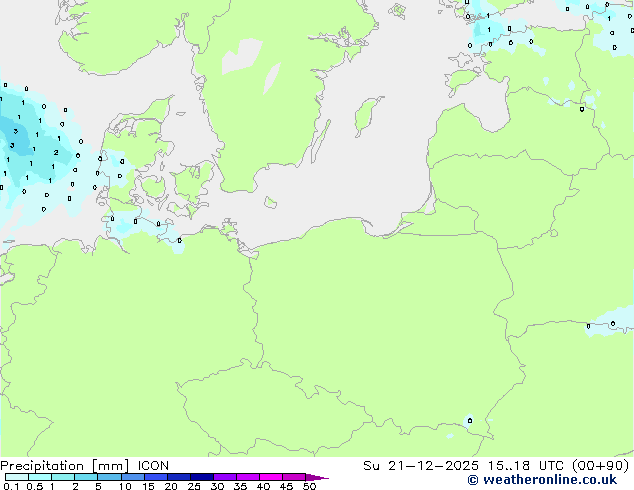634x490 pixels.
Task: Click the '35' legend scale label
Action: tap(240, 486)
